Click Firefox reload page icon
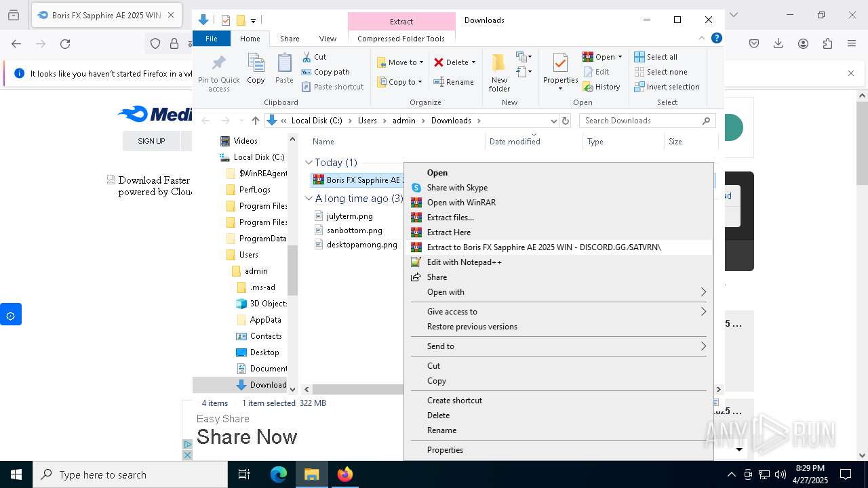 pos(65,44)
